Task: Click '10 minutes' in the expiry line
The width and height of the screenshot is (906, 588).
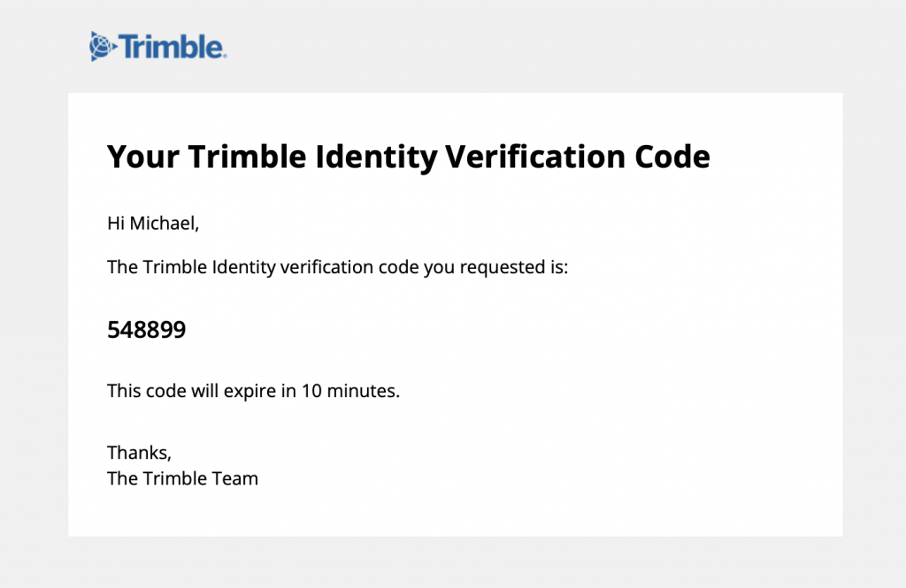Action: 349,391
